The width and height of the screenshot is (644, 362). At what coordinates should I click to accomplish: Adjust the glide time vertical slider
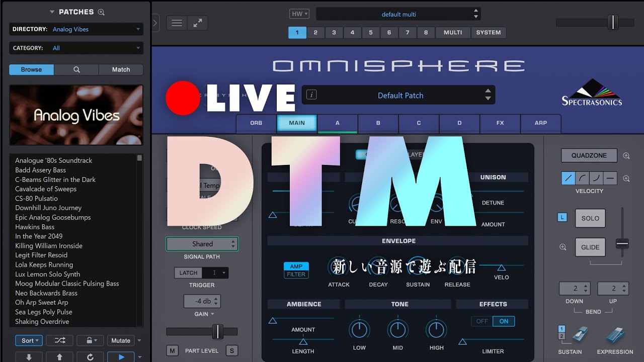(622, 243)
